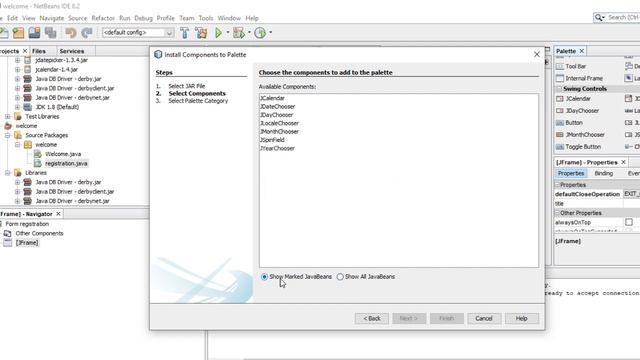Select JYearChooser in the Available Components list
The width and height of the screenshot is (640, 360).
point(277,148)
